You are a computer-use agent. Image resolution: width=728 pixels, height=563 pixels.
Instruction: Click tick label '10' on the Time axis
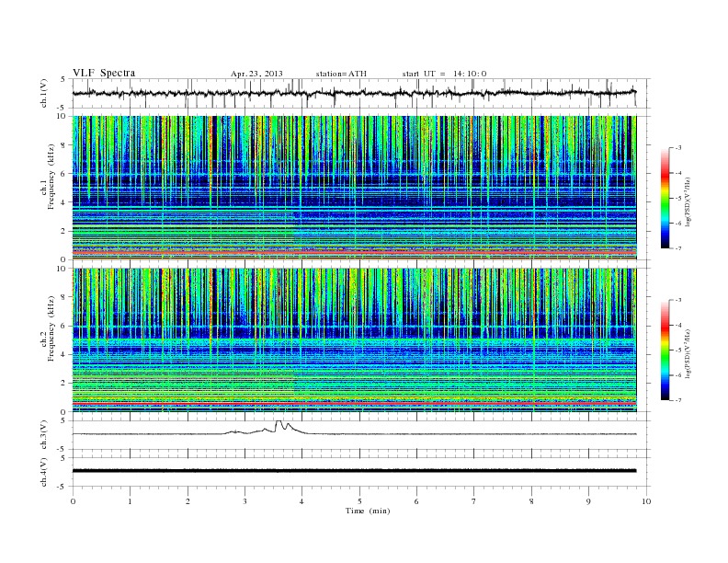point(646,501)
